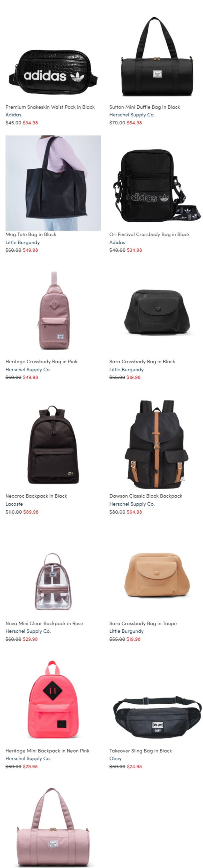203x868 pixels.
Task: Open the neon pink Heritage Mini Backpack image
Action: coord(53,699)
